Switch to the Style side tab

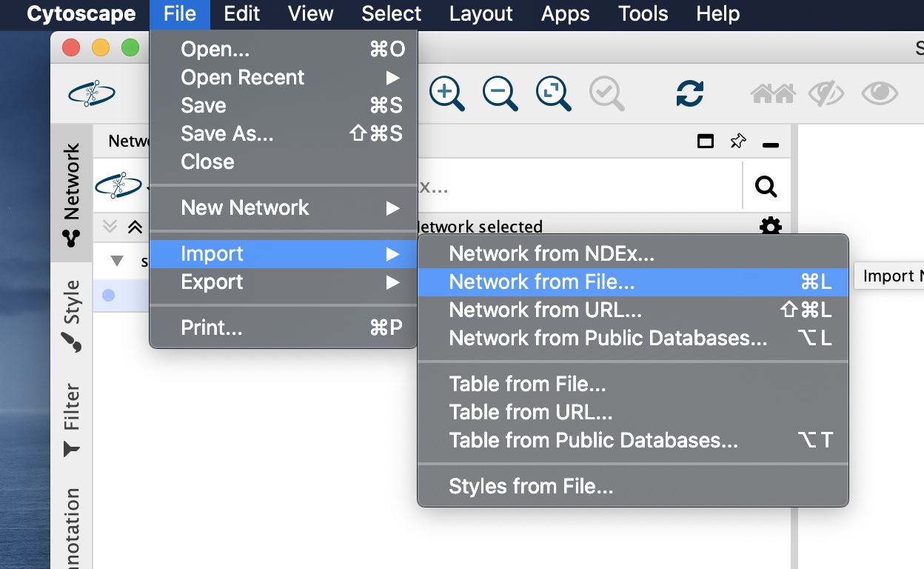coord(71,315)
